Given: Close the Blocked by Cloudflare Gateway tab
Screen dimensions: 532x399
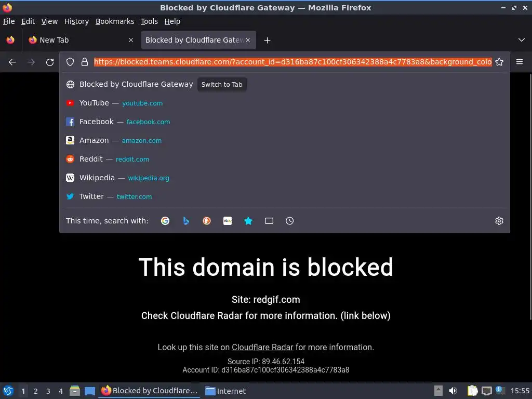Looking at the screenshot, I should [248, 40].
